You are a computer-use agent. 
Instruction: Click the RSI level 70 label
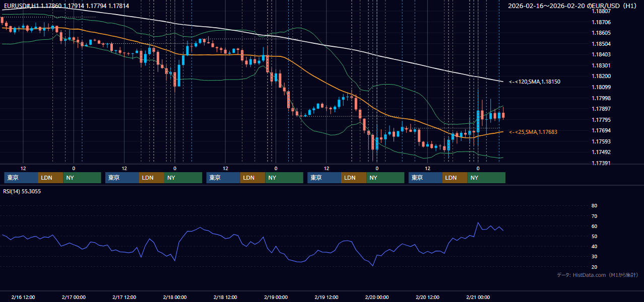pos(594,216)
